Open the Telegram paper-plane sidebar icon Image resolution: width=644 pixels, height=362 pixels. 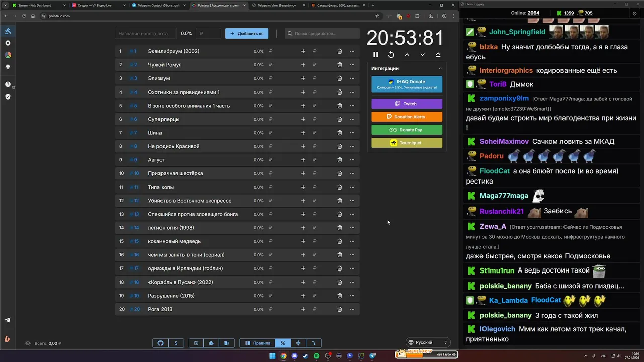point(8,320)
